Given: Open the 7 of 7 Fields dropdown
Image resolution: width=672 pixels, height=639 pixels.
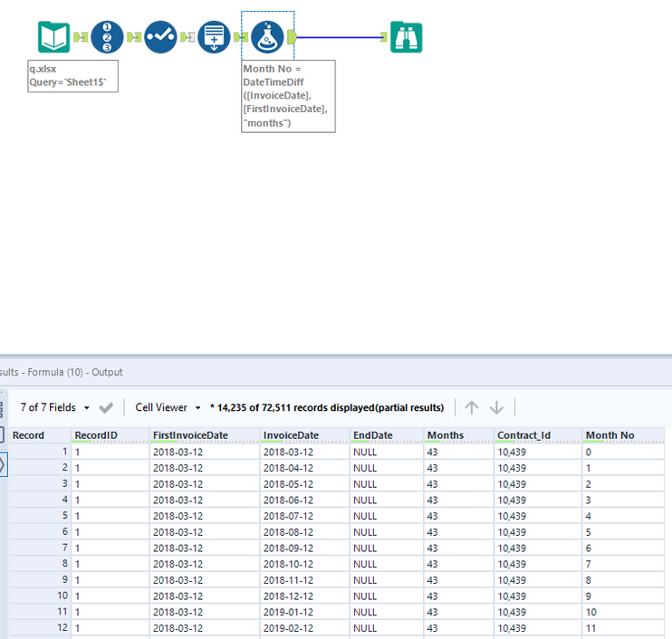Looking at the screenshot, I should coord(54,407).
